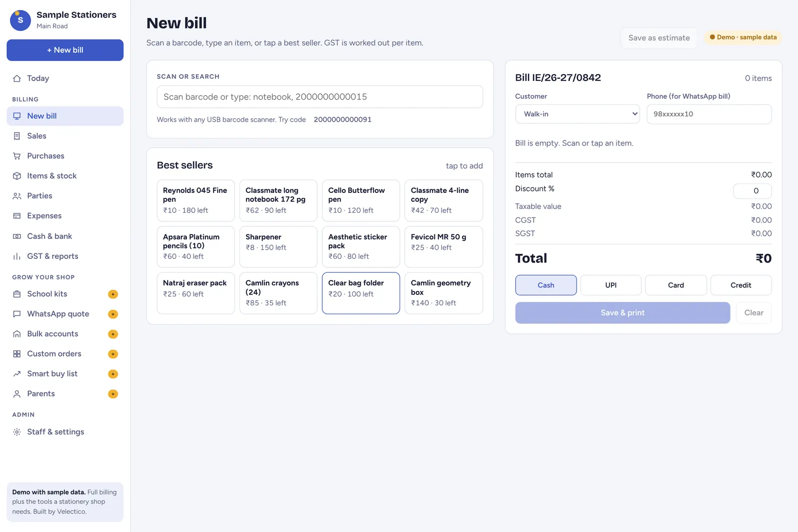Click the Purchases cart icon
Viewport: 798px width, 532px height.
tap(17, 156)
